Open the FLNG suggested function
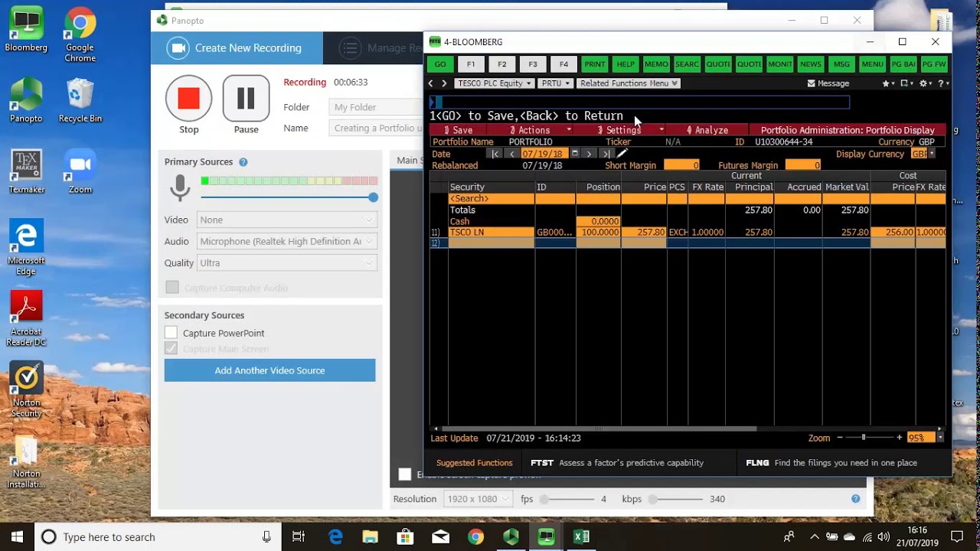Viewport: 980px width, 551px height. pyautogui.click(x=831, y=463)
